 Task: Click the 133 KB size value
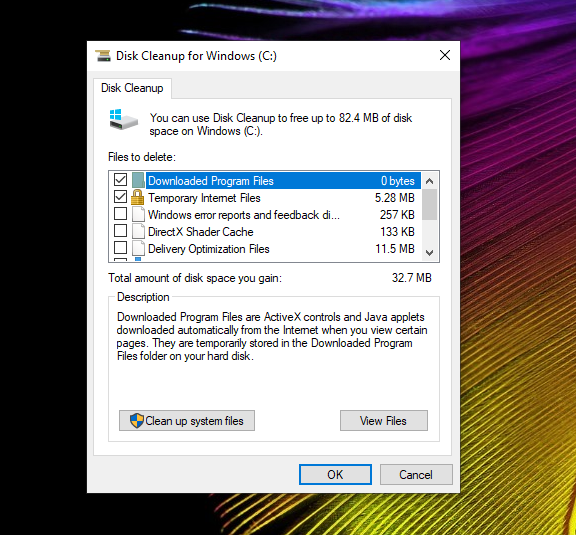click(x=397, y=232)
